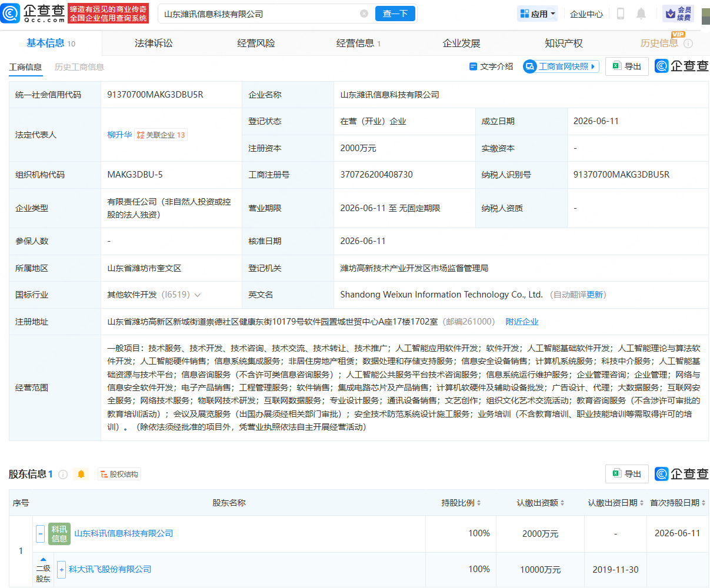Viewport: 710px width, 588px height.
Task: Switch to the 经营信息 tab
Action: click(x=358, y=43)
